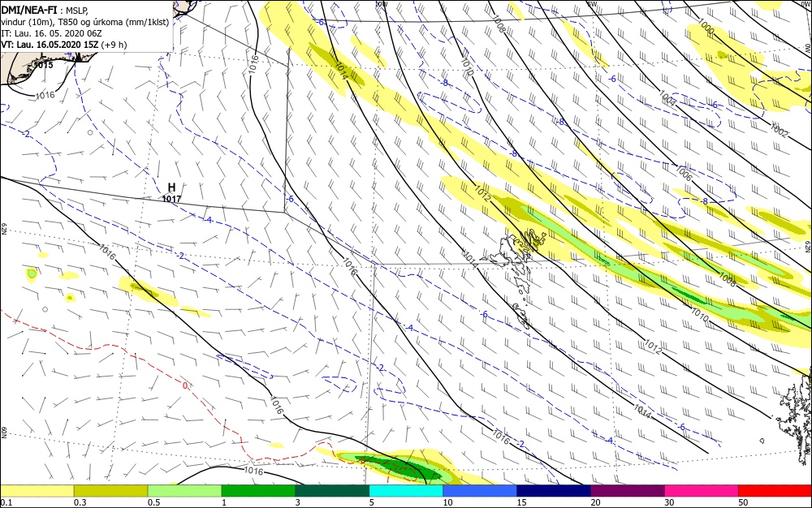Viewport: 812px width, 508px height.
Task: Click the 60N latitude label on the left edge
Action: pos(4,433)
